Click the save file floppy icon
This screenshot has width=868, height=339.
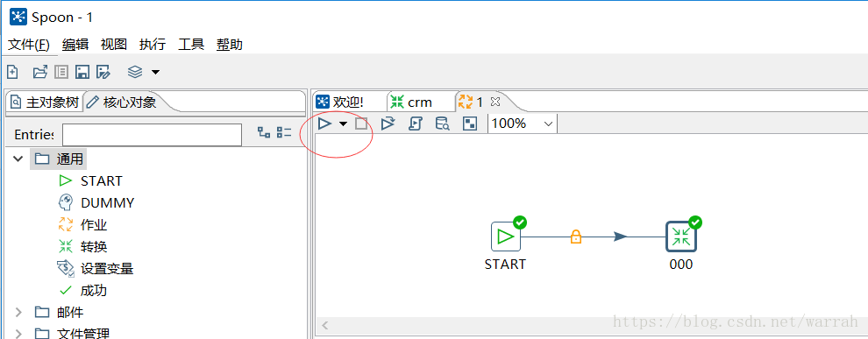82,72
